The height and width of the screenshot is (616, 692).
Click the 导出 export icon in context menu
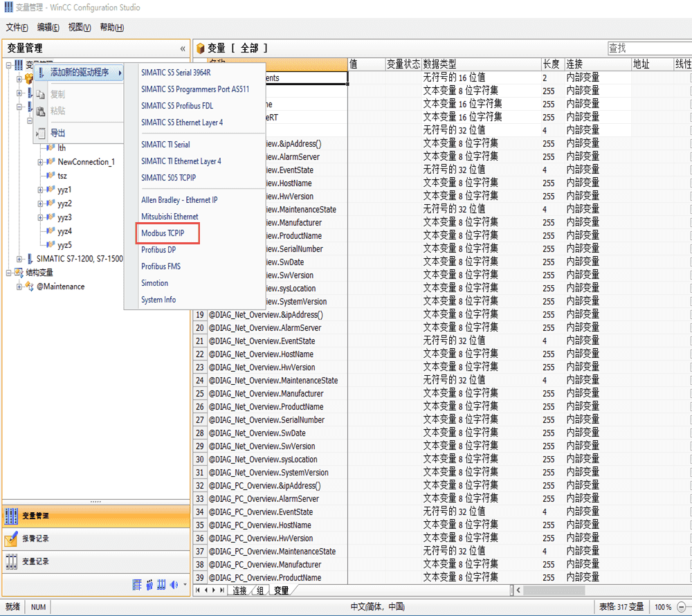pos(41,133)
